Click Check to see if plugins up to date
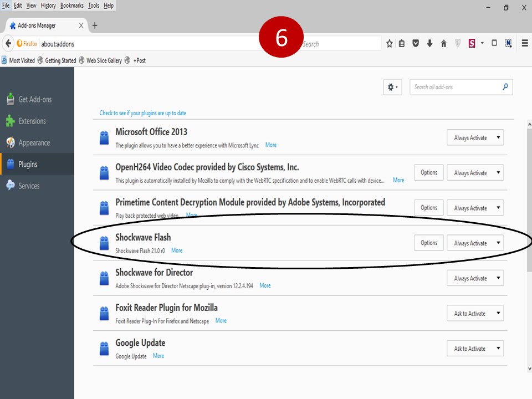This screenshot has height=399, width=532. pos(143,113)
